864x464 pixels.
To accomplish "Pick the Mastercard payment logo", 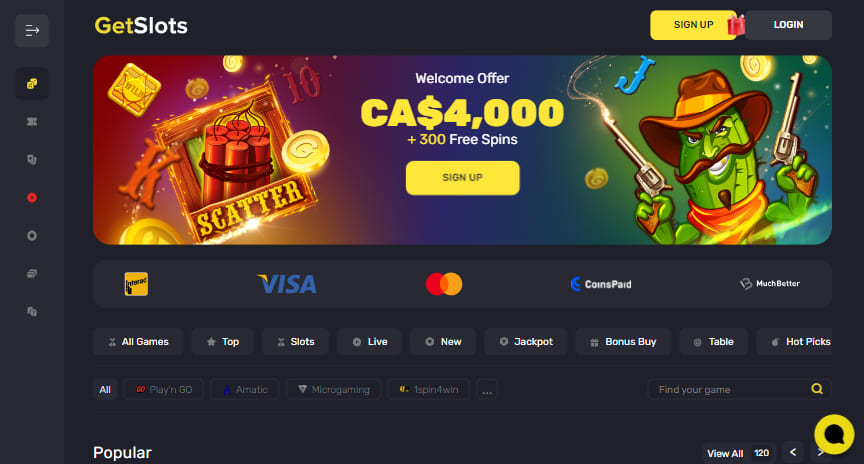I will pos(444,284).
